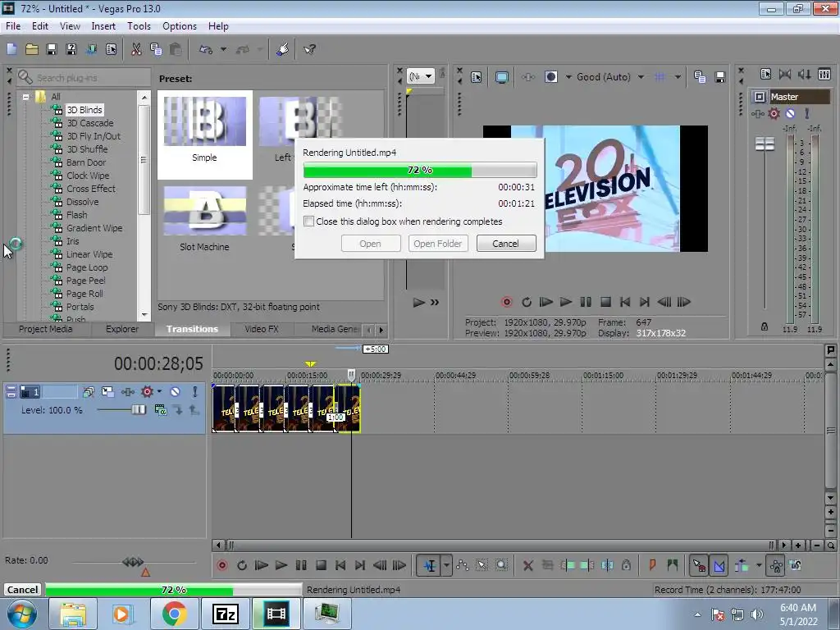Select the Zoom Edit tool magnifier
This screenshot has width=840, height=630.
click(501, 565)
